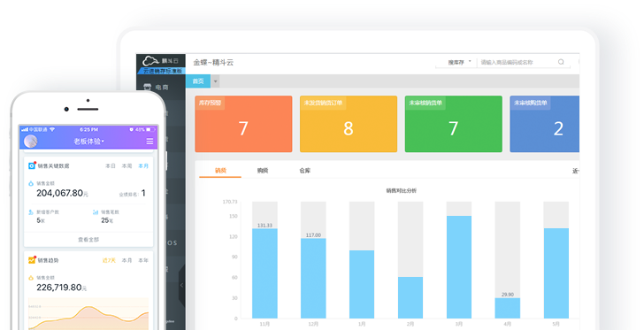Click the product code search input field
The width and height of the screenshot is (644, 330).
pyautogui.click(x=517, y=62)
